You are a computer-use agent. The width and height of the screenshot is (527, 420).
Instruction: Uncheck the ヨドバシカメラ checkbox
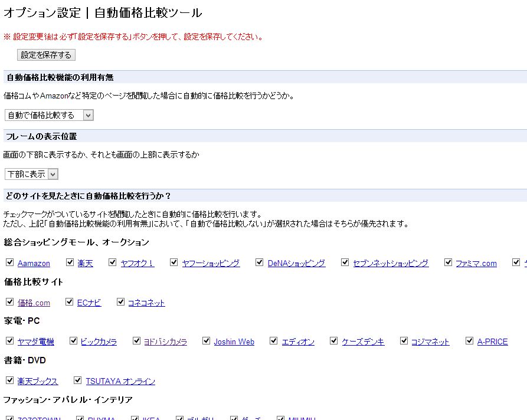pos(136,341)
